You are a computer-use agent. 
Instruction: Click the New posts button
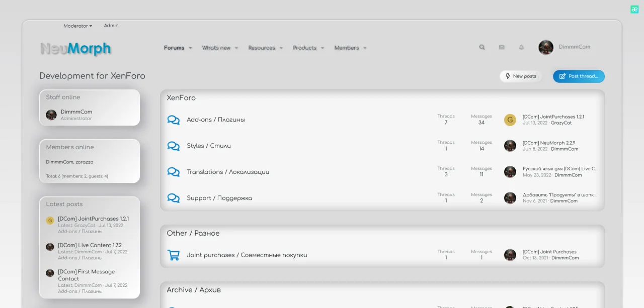click(x=521, y=76)
